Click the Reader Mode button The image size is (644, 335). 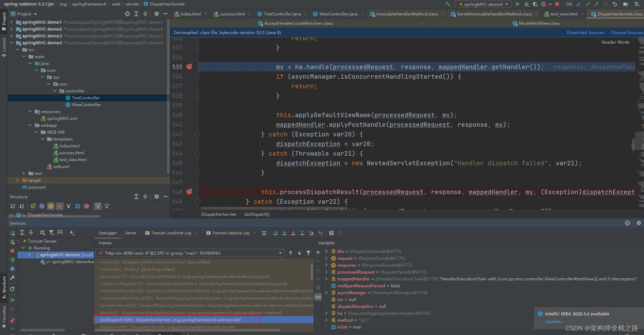tap(615, 42)
